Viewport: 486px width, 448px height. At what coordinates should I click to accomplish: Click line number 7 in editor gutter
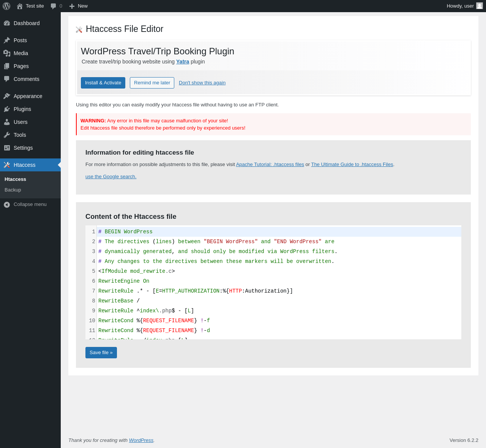pos(93,291)
